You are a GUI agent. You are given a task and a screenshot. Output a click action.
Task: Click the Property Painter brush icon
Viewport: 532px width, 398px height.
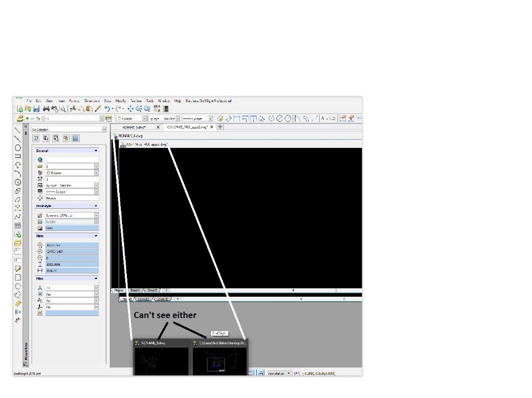pos(98,109)
